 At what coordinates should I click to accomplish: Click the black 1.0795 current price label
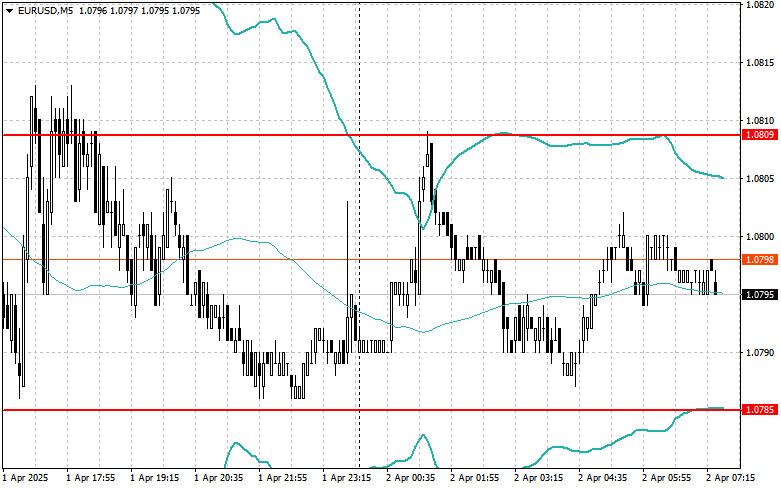(760, 294)
